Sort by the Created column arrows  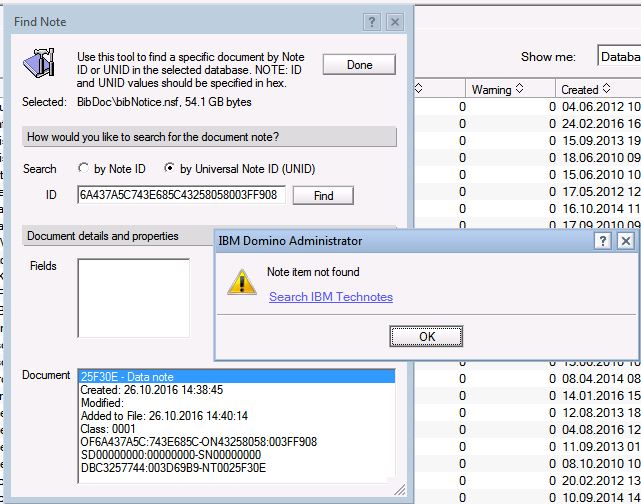coord(607,90)
